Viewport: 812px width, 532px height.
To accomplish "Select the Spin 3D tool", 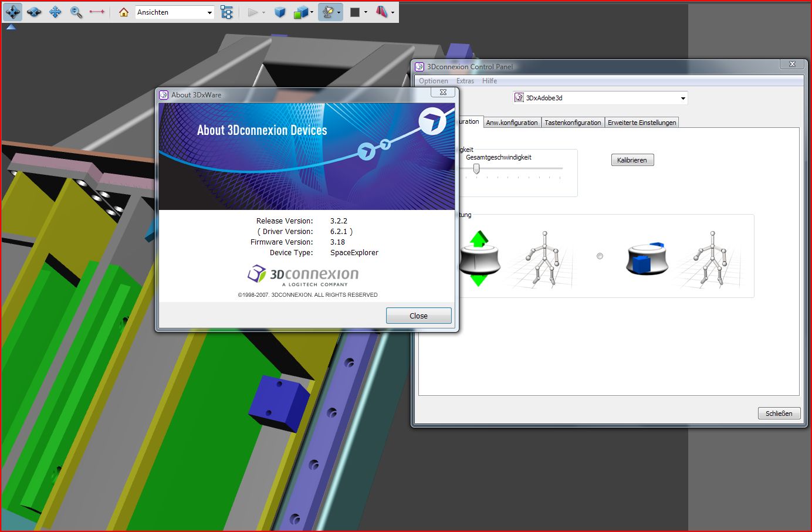I will 34,12.
